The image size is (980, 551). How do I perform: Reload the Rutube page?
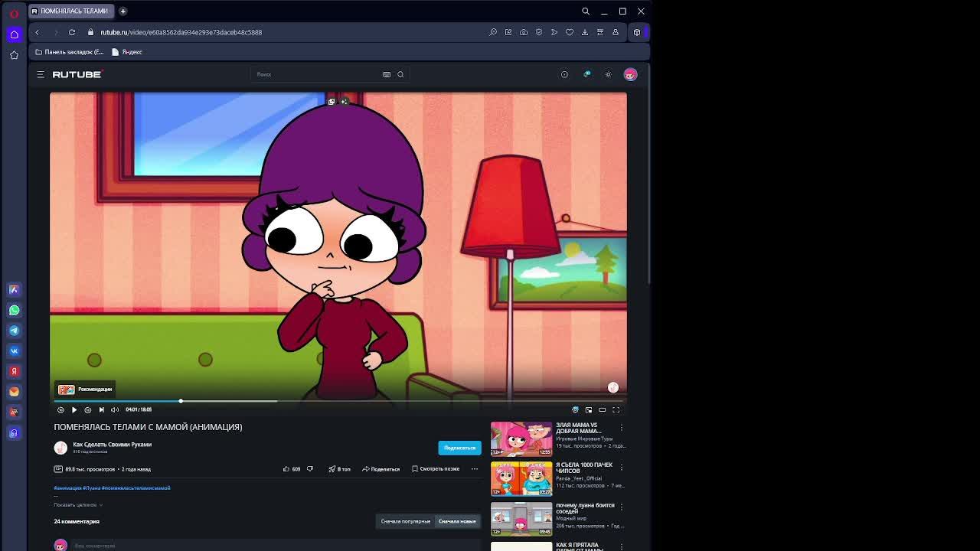(72, 32)
